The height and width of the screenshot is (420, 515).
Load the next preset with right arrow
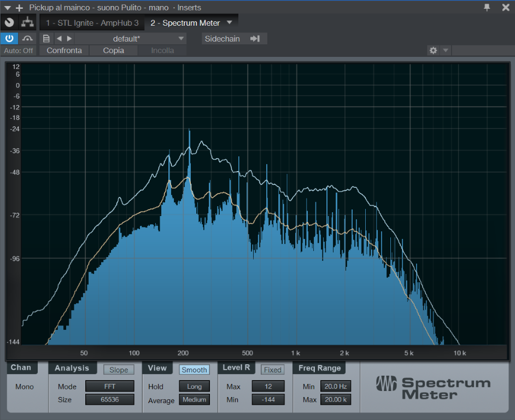coord(69,38)
